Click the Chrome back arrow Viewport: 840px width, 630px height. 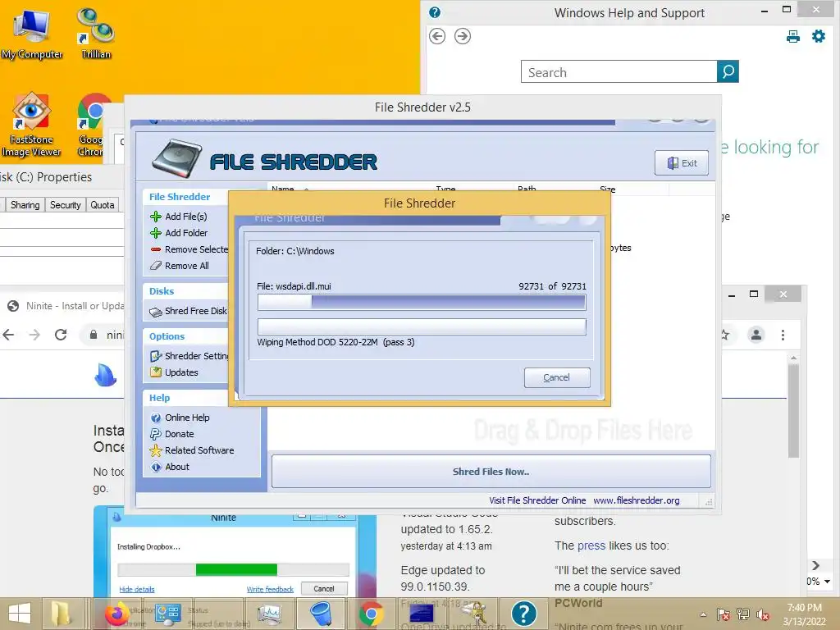point(8,335)
